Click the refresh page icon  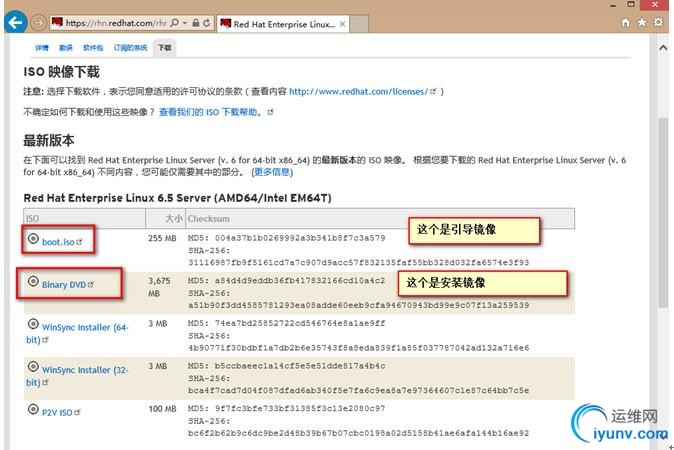coord(207,23)
